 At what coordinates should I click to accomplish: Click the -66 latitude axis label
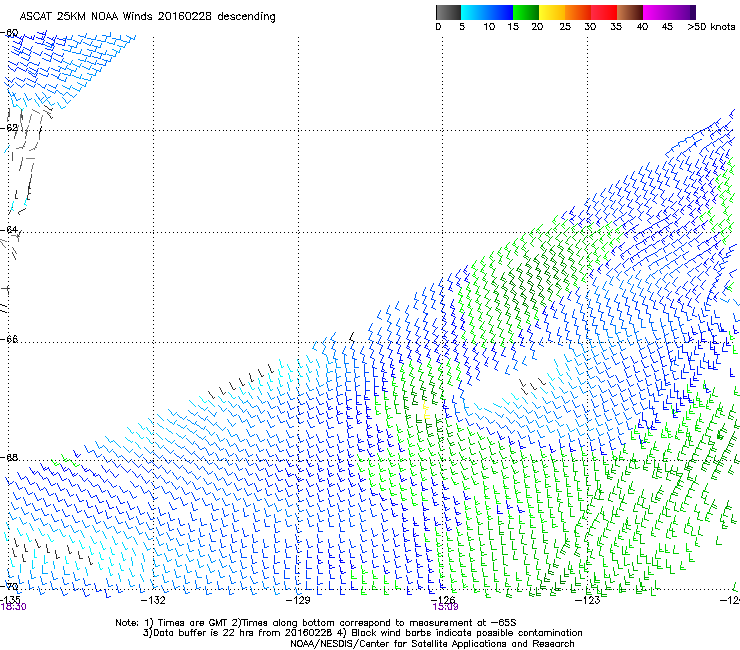[x=9, y=340]
